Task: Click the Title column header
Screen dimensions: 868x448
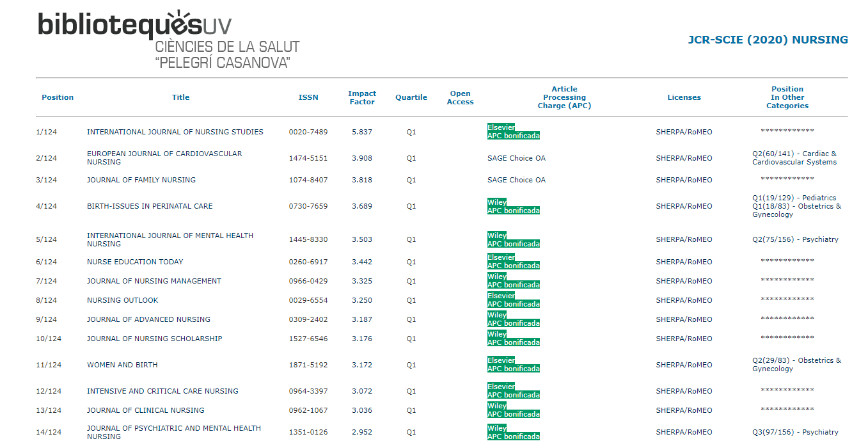Action: [181, 97]
